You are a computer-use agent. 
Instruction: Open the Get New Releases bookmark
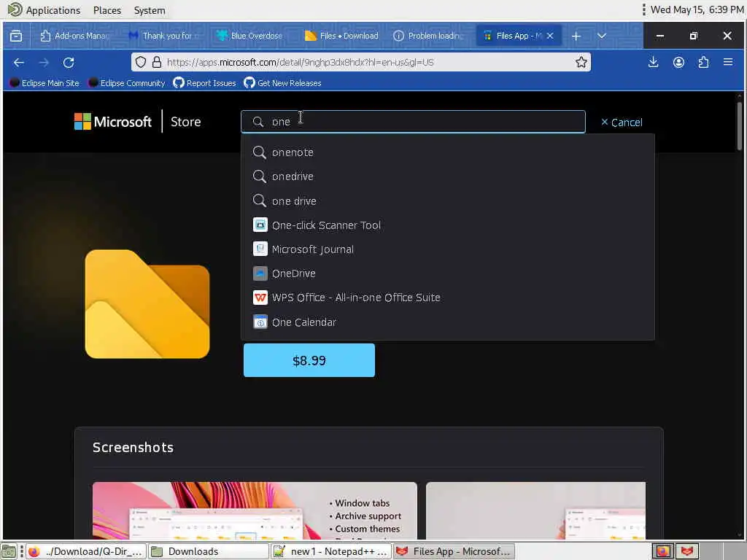(x=282, y=83)
